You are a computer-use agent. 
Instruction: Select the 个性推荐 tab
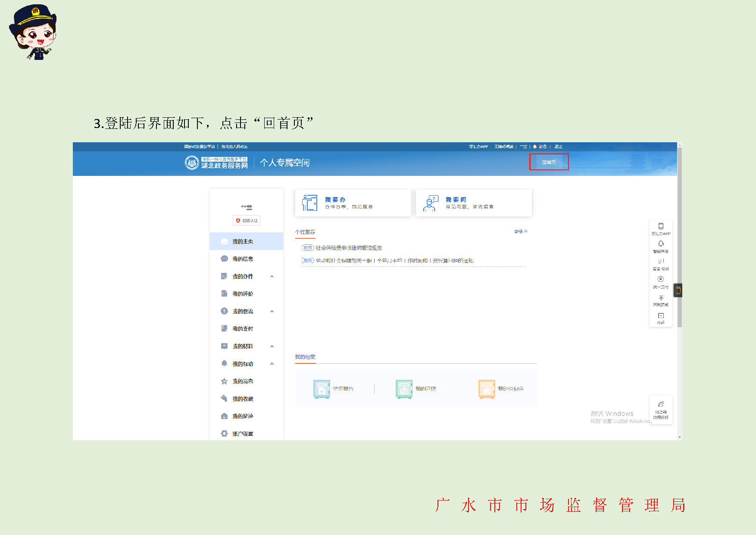305,232
